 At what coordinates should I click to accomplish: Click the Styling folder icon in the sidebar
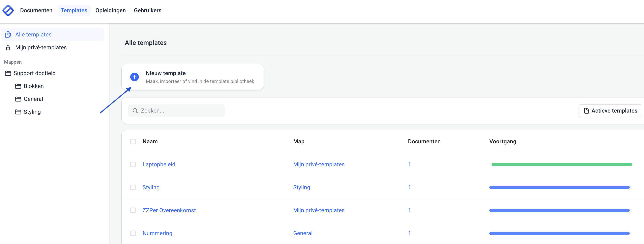tap(18, 112)
